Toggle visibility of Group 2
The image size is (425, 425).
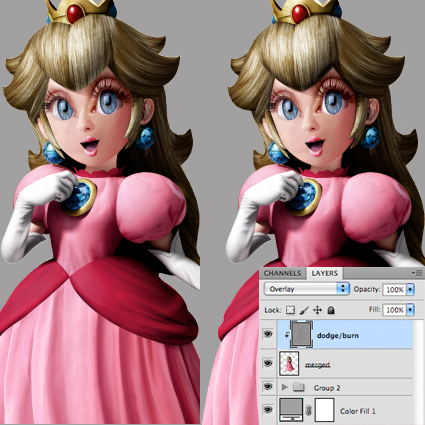[x=268, y=387]
